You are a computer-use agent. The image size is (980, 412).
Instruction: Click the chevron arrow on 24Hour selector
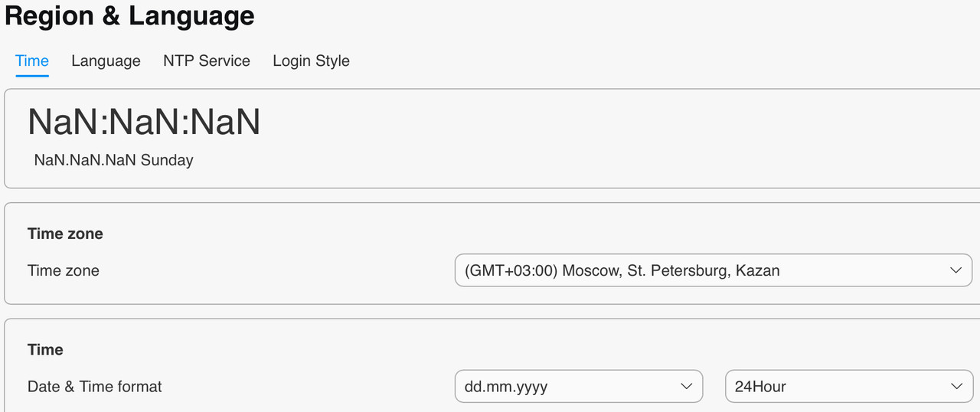[955, 387]
